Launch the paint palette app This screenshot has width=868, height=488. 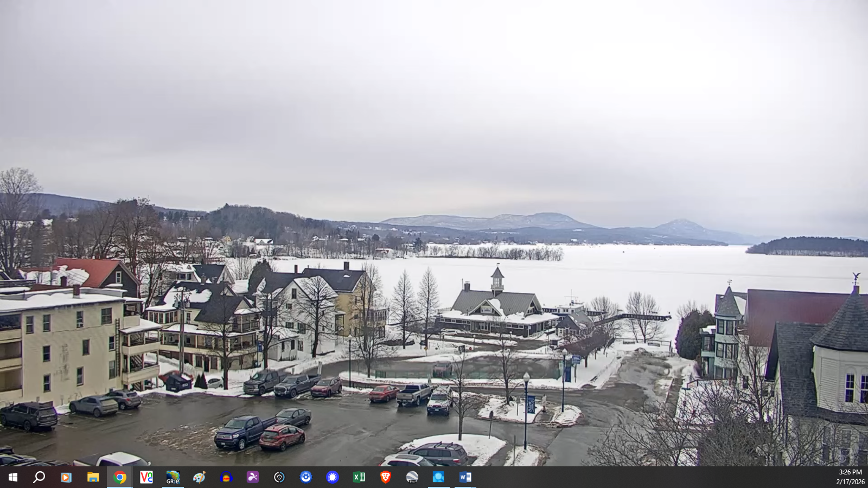pyautogui.click(x=200, y=477)
